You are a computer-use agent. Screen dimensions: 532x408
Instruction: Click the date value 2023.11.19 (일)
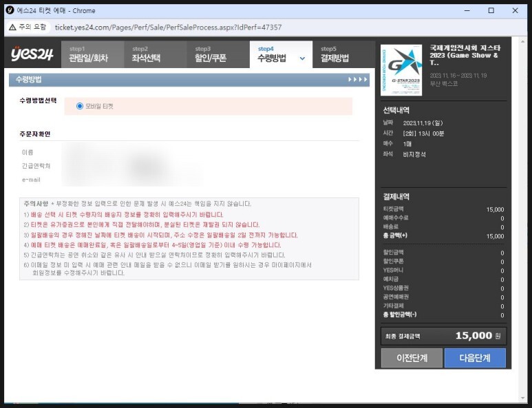pos(423,123)
